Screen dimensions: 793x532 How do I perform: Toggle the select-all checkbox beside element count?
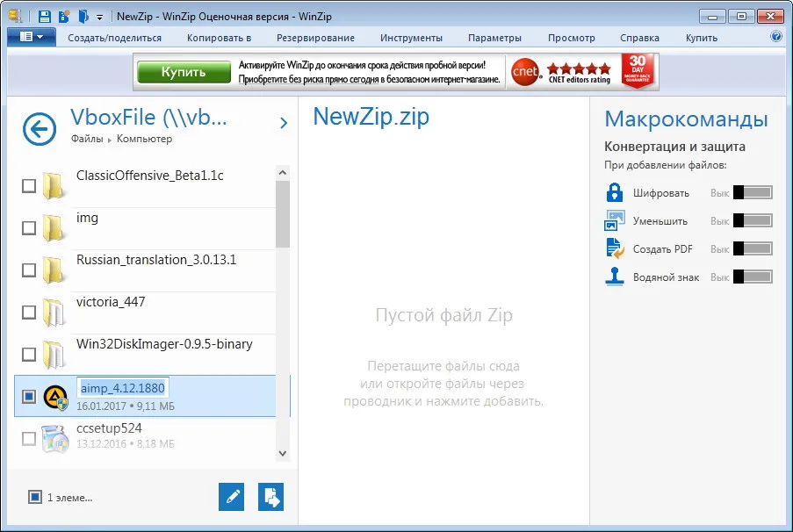(x=35, y=497)
